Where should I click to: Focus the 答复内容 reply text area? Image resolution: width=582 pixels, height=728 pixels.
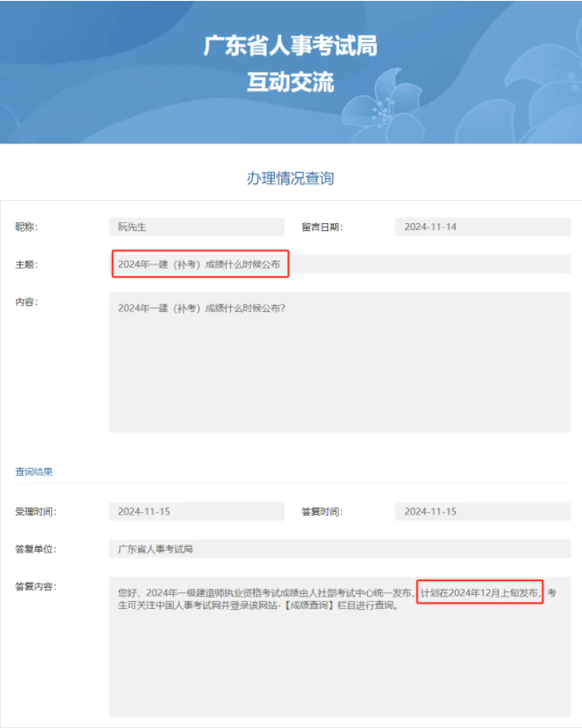[x=339, y=652]
